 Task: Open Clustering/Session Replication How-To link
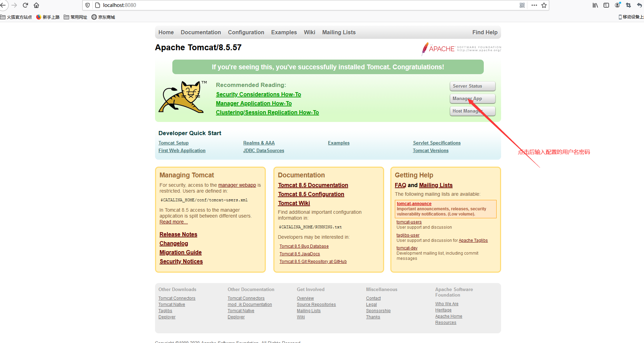(267, 112)
